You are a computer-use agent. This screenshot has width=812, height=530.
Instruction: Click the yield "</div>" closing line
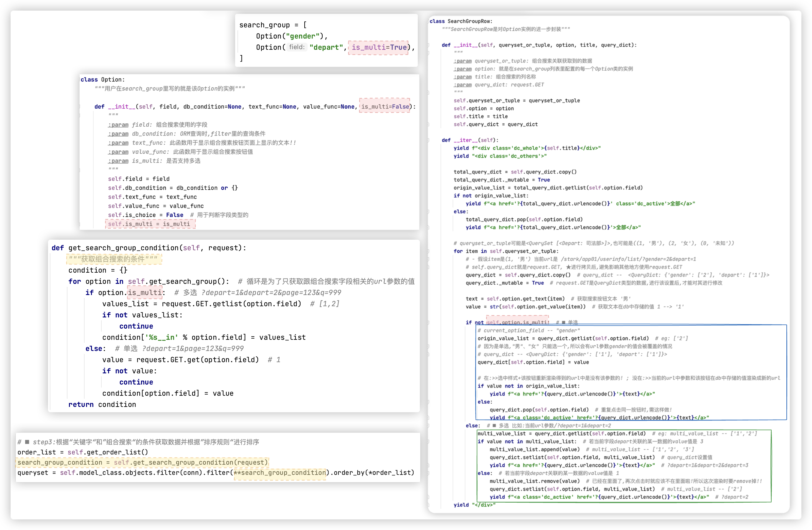pyautogui.click(x=474, y=505)
